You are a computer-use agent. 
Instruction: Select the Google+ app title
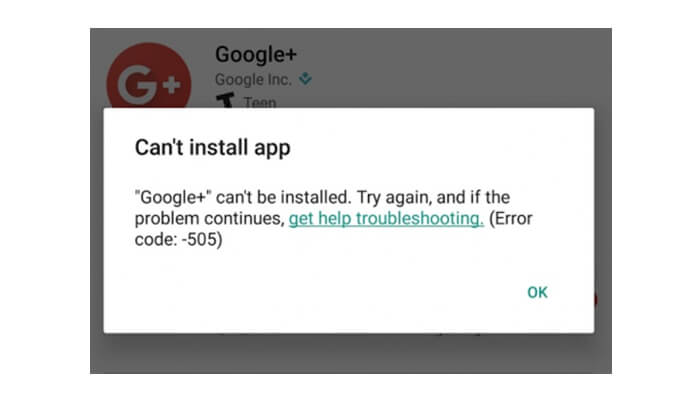point(256,54)
